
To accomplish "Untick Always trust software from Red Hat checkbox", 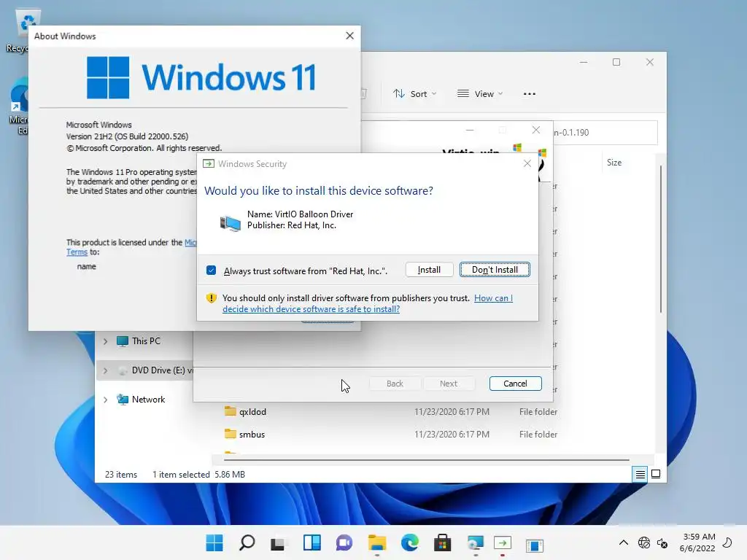I will (211, 271).
